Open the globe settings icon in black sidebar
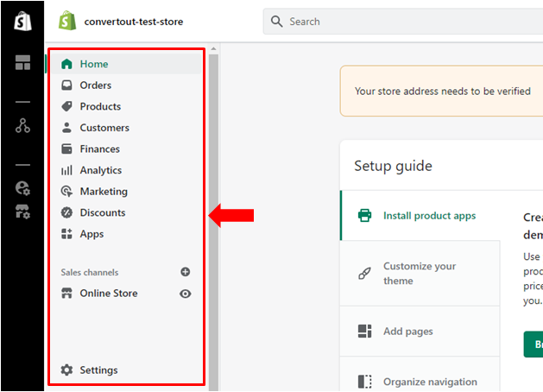The height and width of the screenshot is (392, 543). pyautogui.click(x=22, y=188)
